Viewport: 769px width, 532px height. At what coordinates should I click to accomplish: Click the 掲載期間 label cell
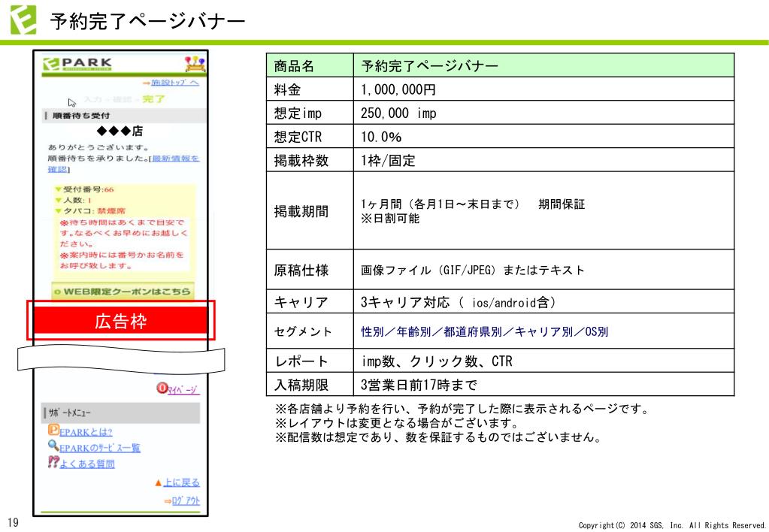[x=310, y=211]
